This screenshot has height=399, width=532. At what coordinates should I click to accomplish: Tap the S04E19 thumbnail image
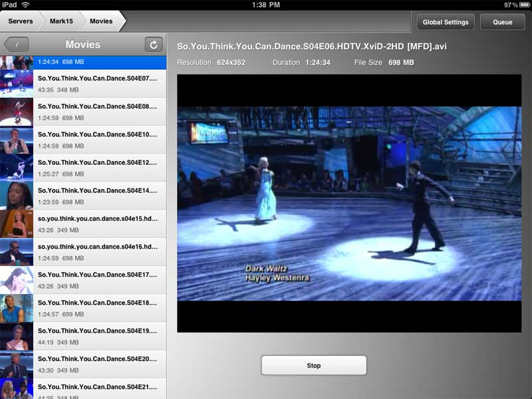[x=17, y=336]
